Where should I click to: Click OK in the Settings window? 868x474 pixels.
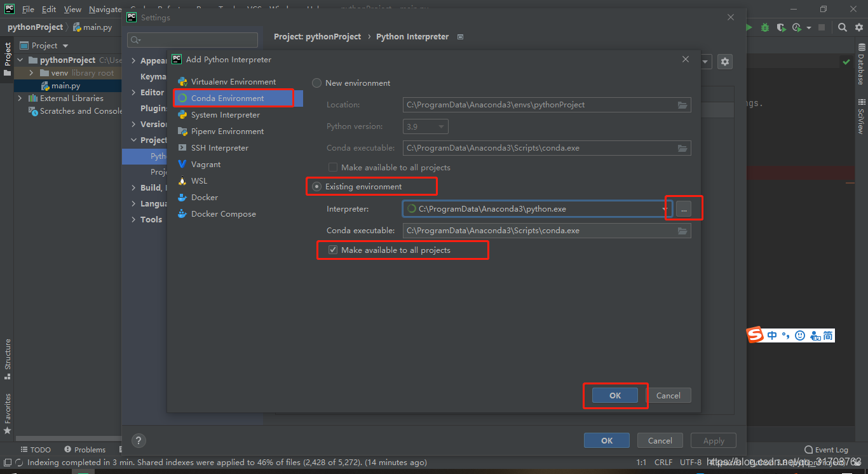[607, 440]
